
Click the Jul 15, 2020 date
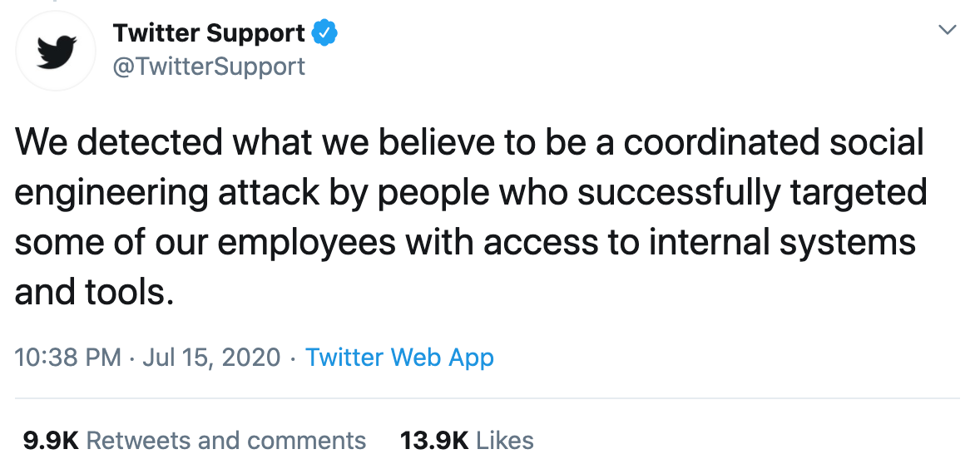[x=211, y=358]
